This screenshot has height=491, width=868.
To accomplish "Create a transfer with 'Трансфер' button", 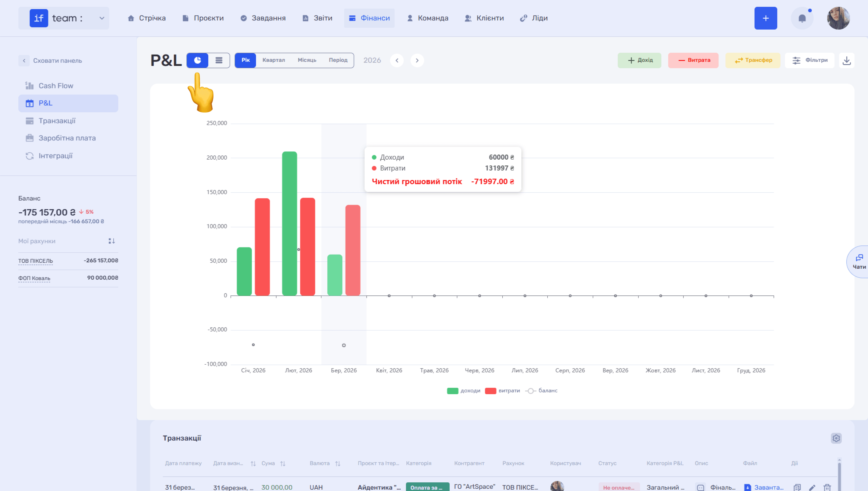I will [753, 60].
